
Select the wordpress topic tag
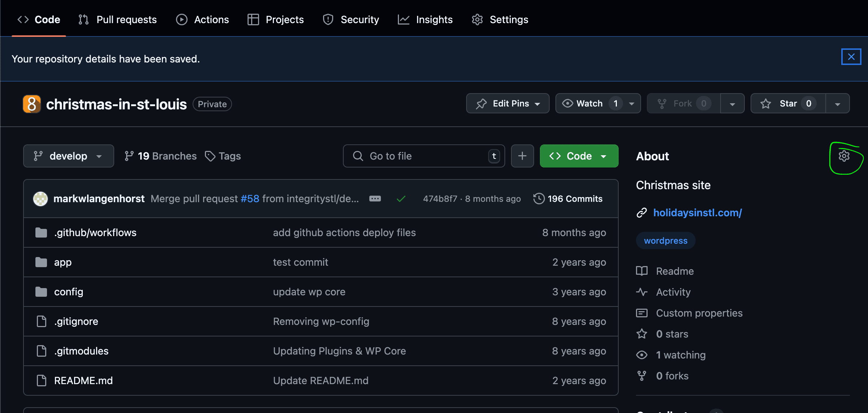[x=665, y=240]
